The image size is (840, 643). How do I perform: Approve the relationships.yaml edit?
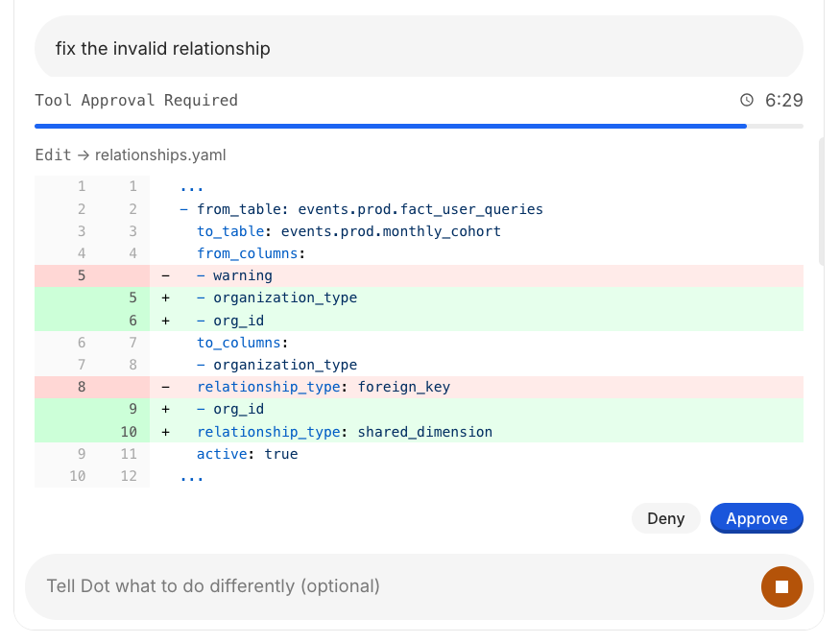point(756,518)
